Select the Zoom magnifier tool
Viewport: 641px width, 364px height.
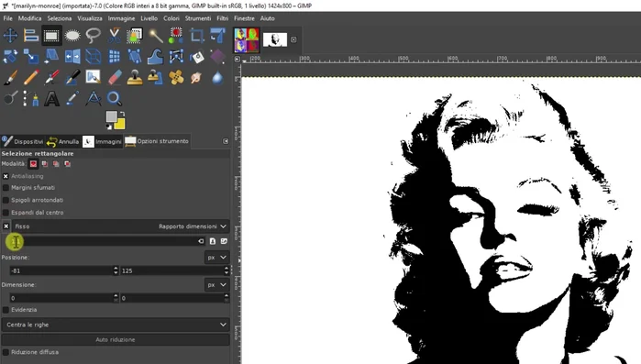coord(114,98)
